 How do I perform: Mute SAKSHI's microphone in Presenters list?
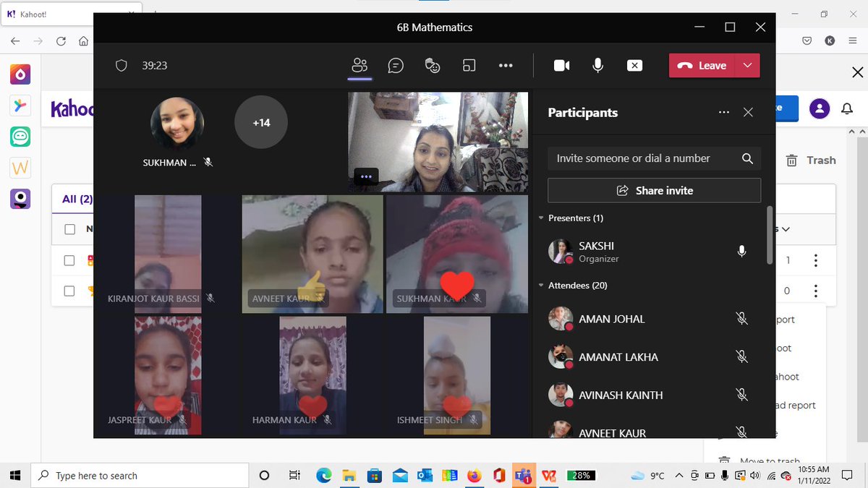click(741, 251)
